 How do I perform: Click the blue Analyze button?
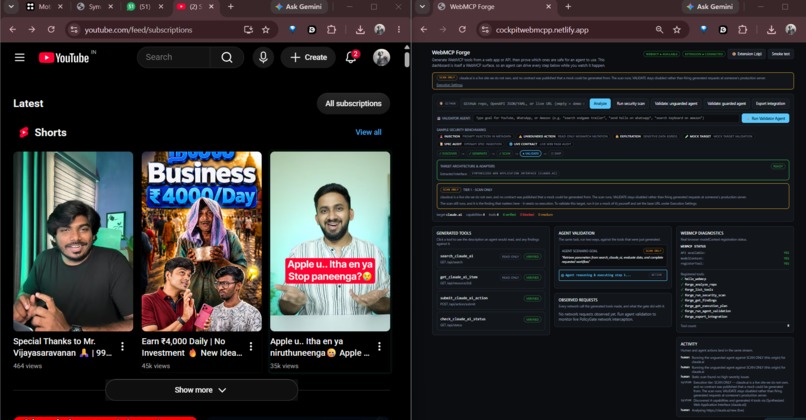[600, 103]
